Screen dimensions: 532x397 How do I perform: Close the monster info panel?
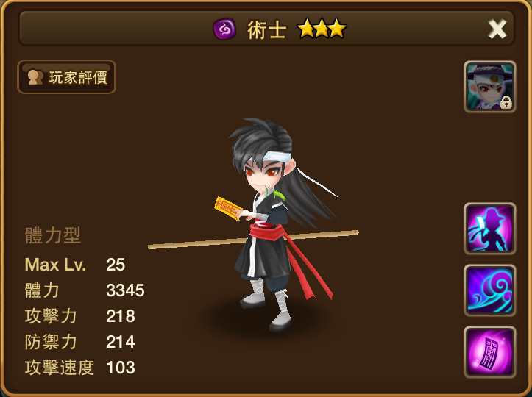(x=497, y=29)
